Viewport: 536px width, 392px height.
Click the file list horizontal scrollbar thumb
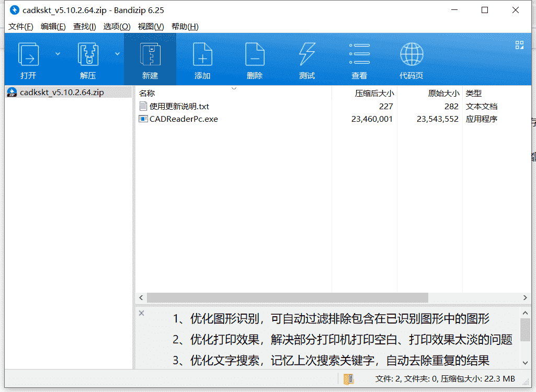288,298
